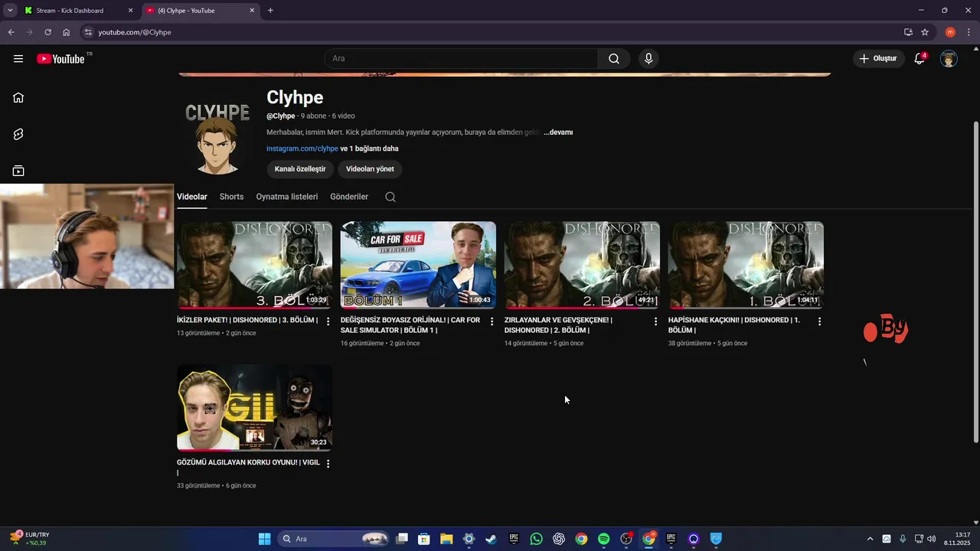Expand the channel description with ...devamı
Screen dimensions: 980x551
(558, 132)
